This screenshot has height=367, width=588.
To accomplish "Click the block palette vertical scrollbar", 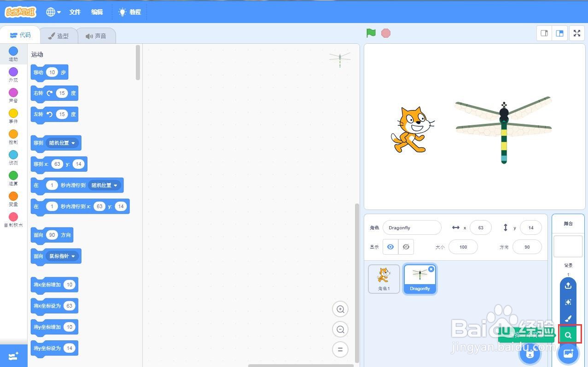I will click(138, 63).
